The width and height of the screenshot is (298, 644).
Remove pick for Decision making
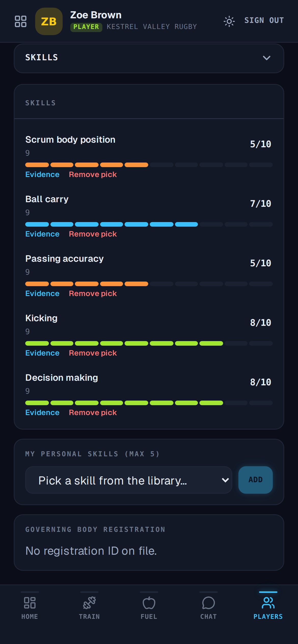click(93, 413)
